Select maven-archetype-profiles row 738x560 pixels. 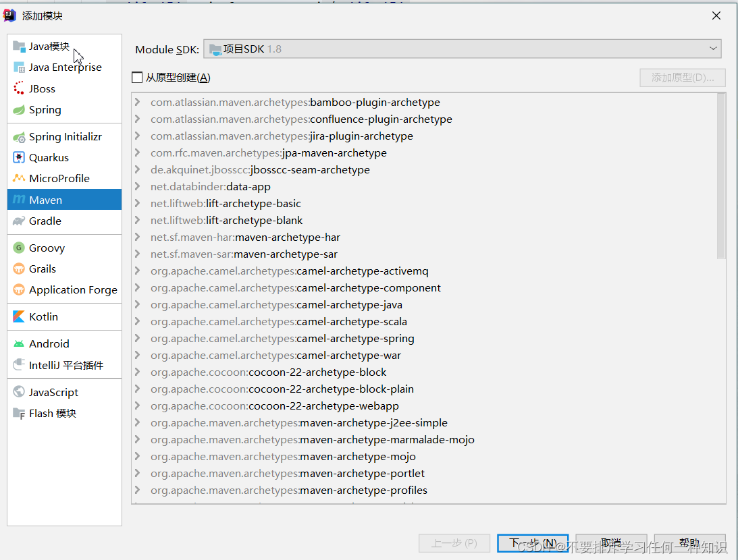(x=424, y=491)
